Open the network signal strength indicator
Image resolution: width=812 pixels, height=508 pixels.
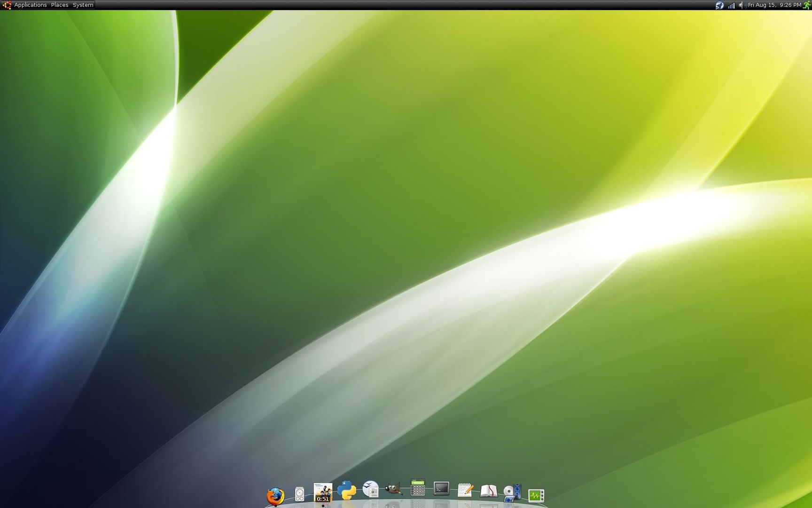click(x=731, y=5)
